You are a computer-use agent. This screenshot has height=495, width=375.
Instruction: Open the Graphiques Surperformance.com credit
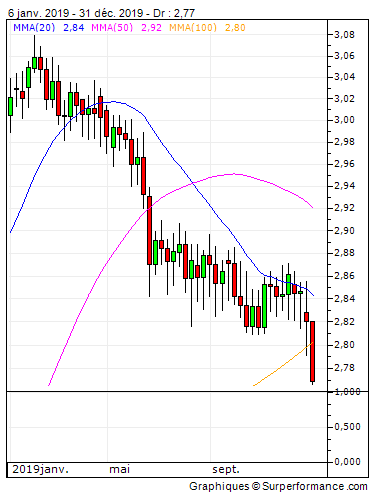tap(278, 486)
